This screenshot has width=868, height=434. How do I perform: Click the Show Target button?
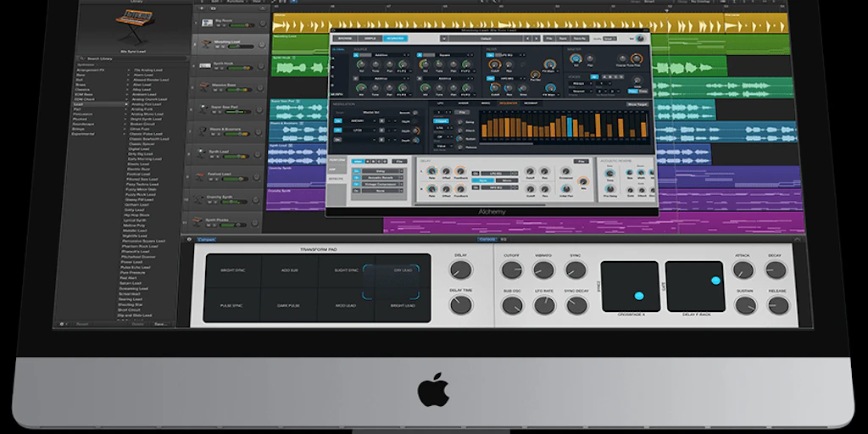coord(637,104)
